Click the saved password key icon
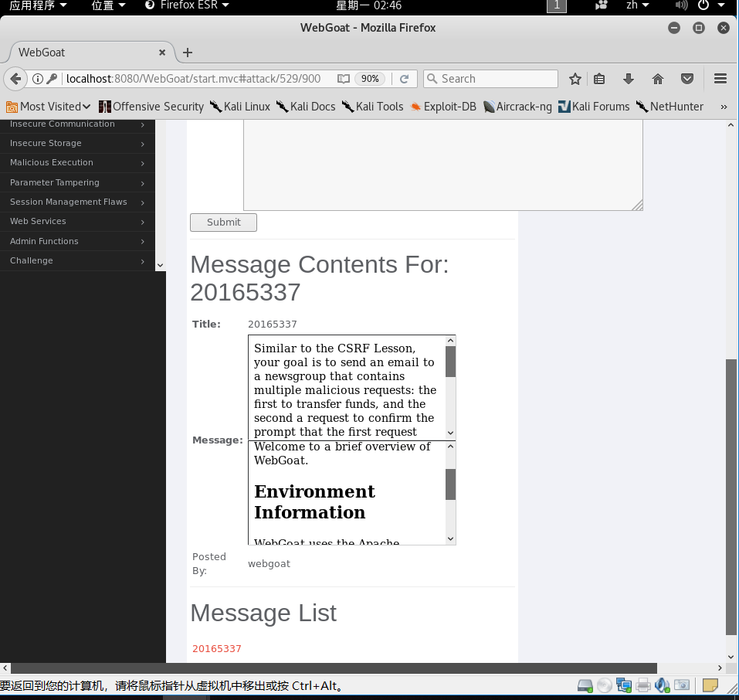 coord(52,79)
